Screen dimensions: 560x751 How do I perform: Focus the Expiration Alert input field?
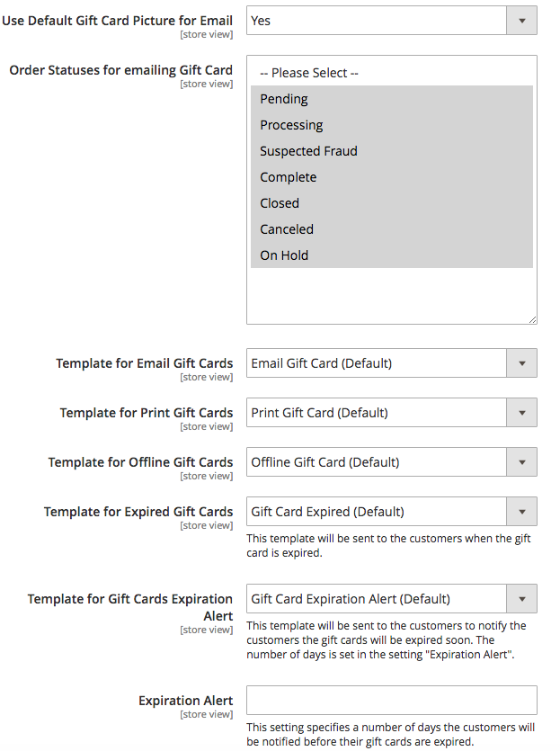point(392,701)
